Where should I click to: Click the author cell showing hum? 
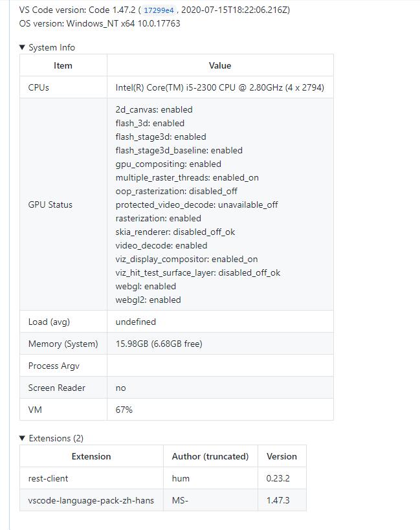coord(179,478)
